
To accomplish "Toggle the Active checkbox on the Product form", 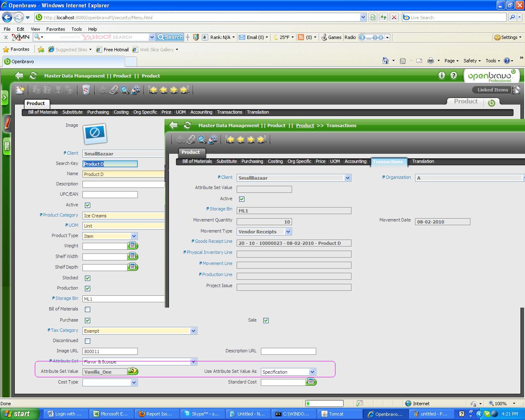I will [87, 205].
